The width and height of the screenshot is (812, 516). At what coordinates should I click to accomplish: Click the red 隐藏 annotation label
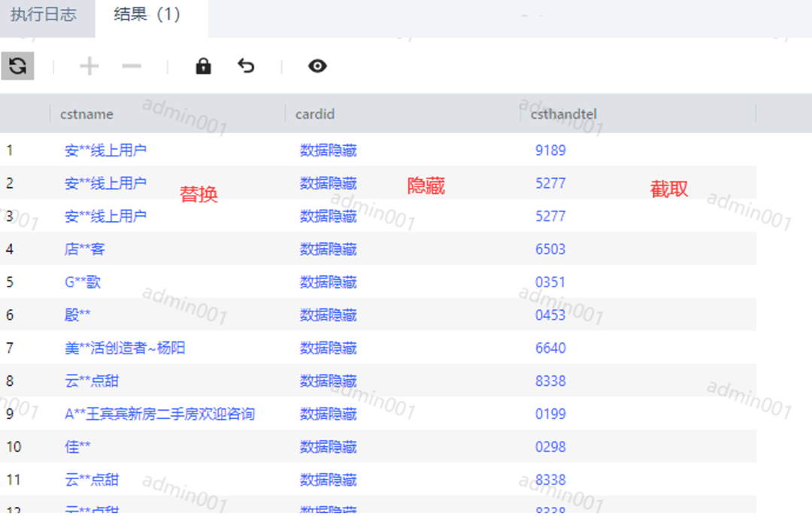[426, 184]
